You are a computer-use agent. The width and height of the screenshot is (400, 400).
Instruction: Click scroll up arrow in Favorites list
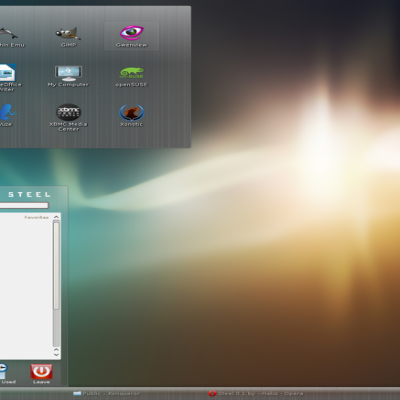[56, 217]
